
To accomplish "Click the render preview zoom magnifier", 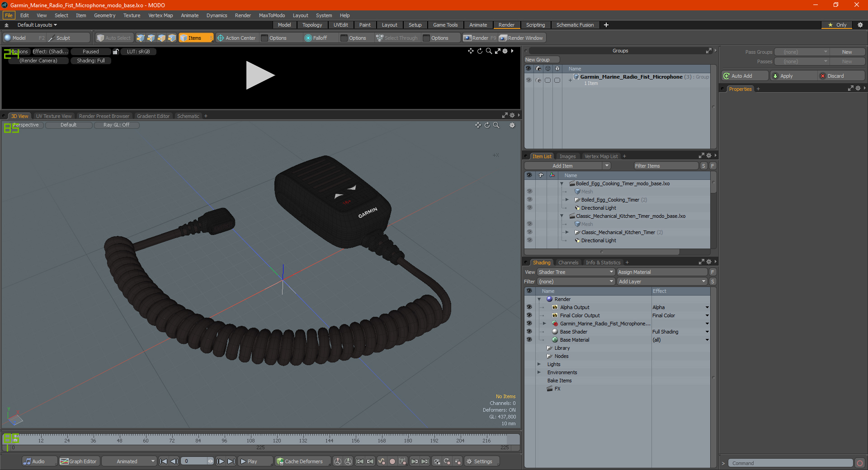I will 489,51.
